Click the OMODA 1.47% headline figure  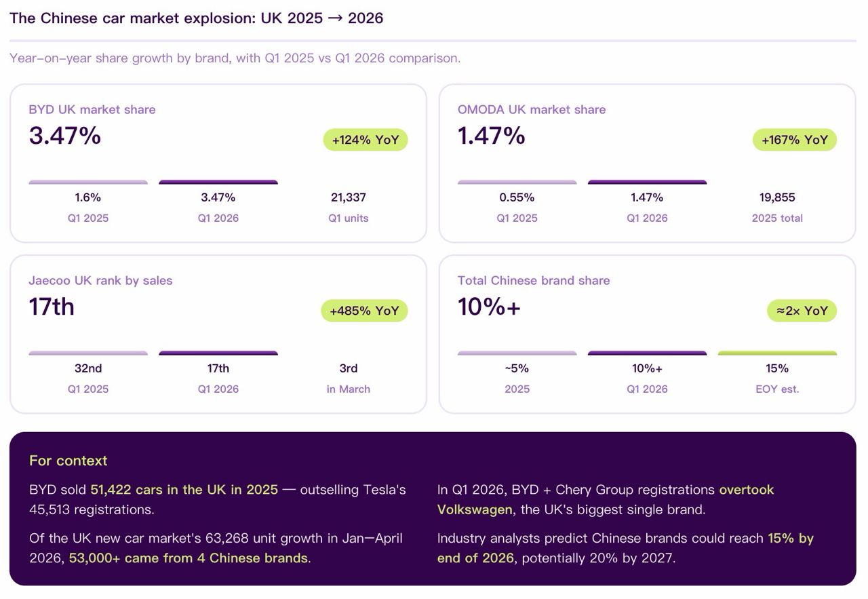pos(492,136)
